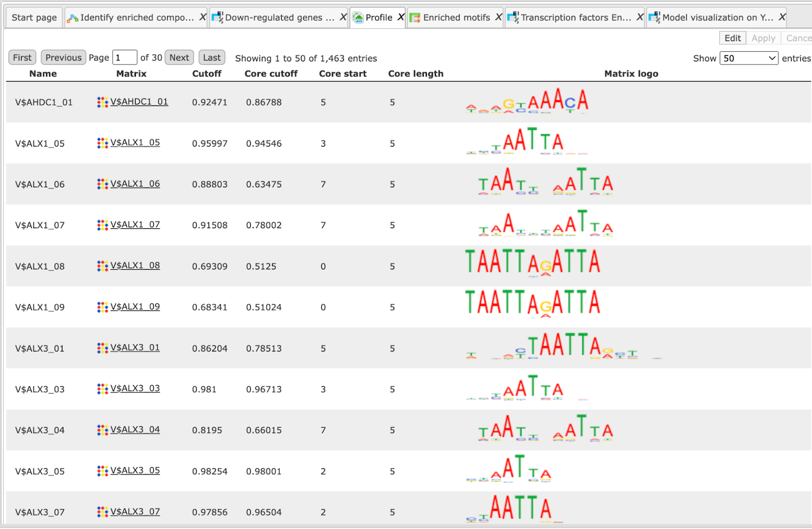Viewport: 812px width, 529px height.
Task: Click the Page number input field
Action: [125, 57]
